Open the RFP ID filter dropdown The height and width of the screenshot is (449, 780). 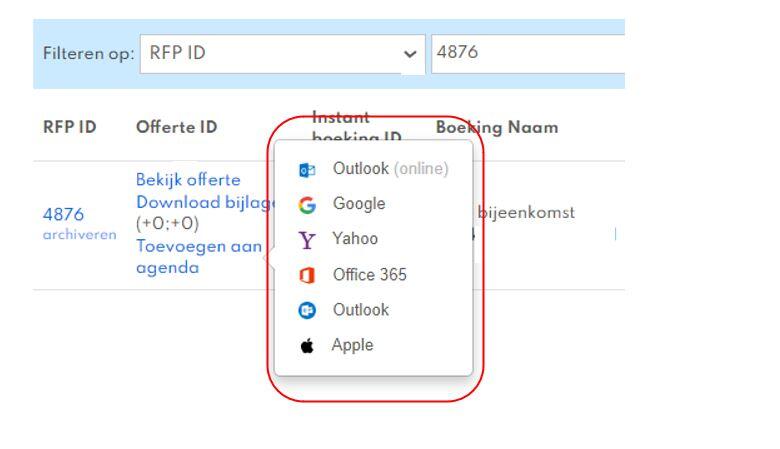(282, 54)
